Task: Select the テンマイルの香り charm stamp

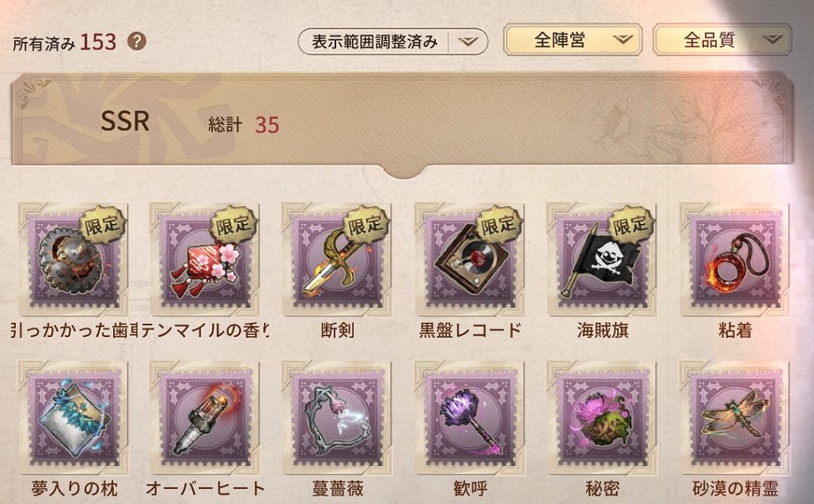Action: pyautogui.click(x=204, y=259)
